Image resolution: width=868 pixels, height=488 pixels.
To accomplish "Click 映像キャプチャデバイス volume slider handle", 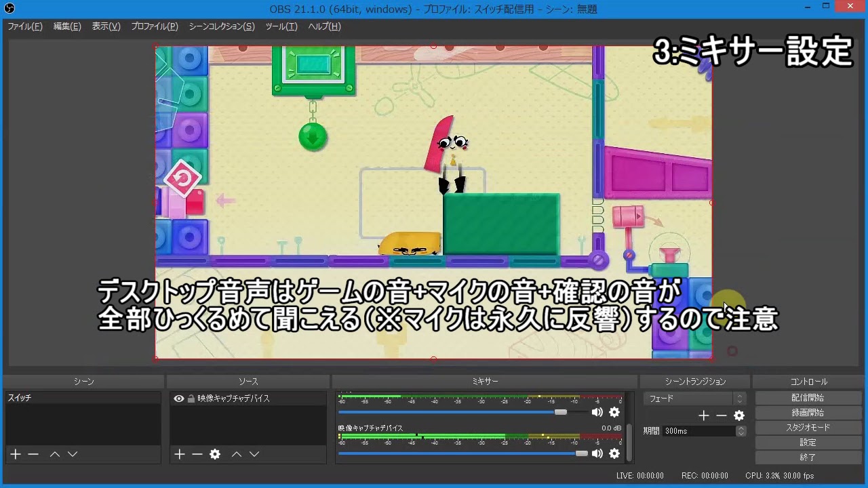I will [x=581, y=453].
